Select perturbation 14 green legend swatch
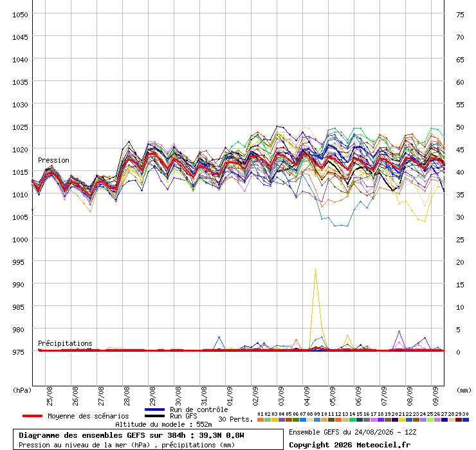 click(352, 420)
